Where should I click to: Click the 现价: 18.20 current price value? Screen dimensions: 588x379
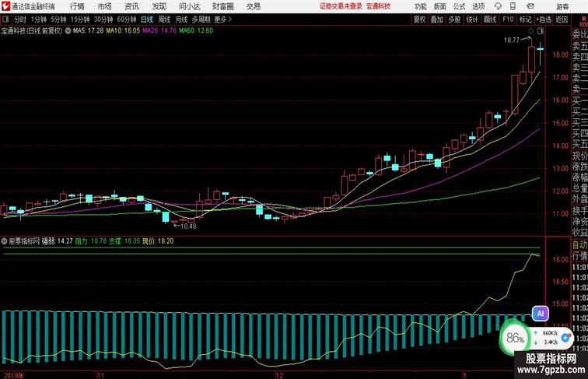click(x=158, y=241)
